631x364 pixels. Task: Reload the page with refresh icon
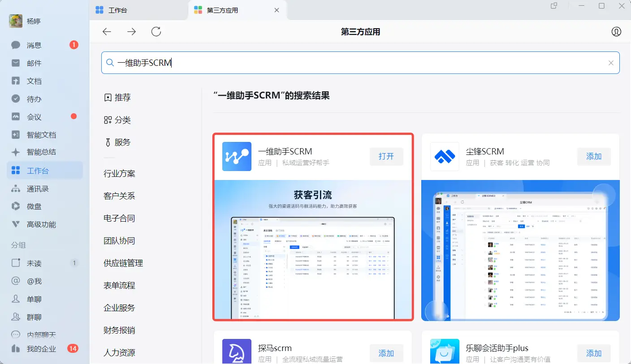click(x=156, y=32)
